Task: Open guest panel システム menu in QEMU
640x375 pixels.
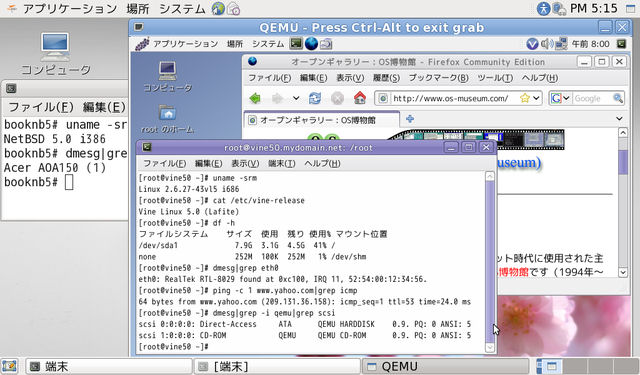Action: [268, 44]
